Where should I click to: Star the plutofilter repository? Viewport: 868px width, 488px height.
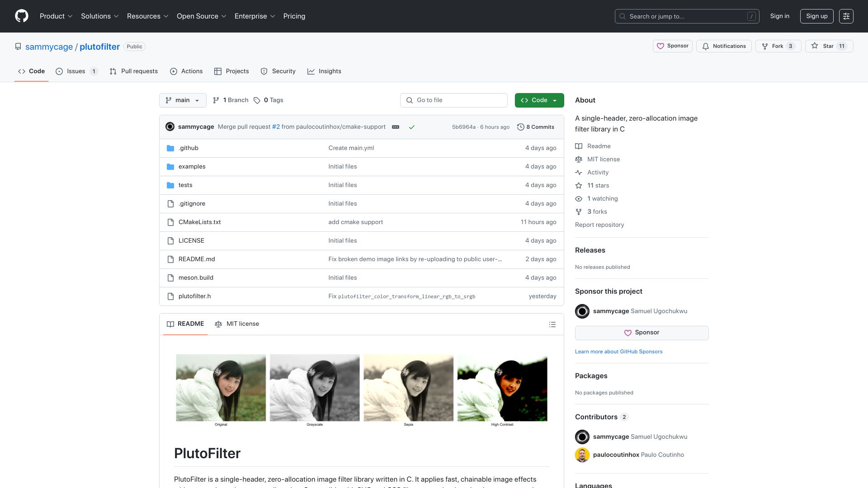tap(829, 46)
